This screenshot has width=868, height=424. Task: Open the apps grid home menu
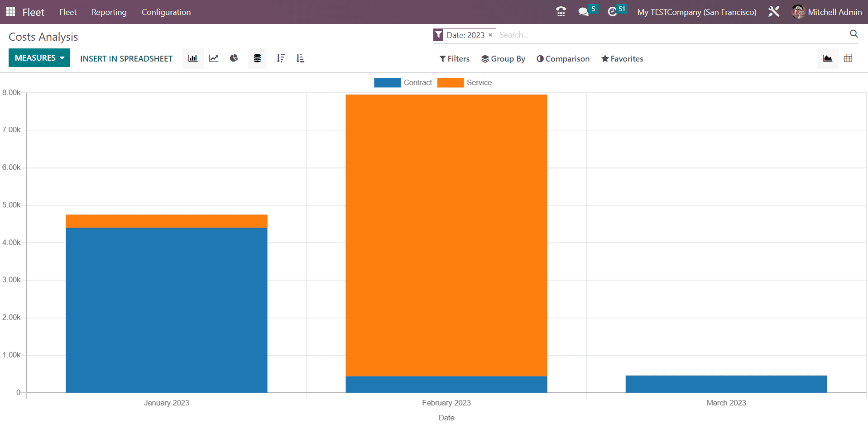point(10,12)
